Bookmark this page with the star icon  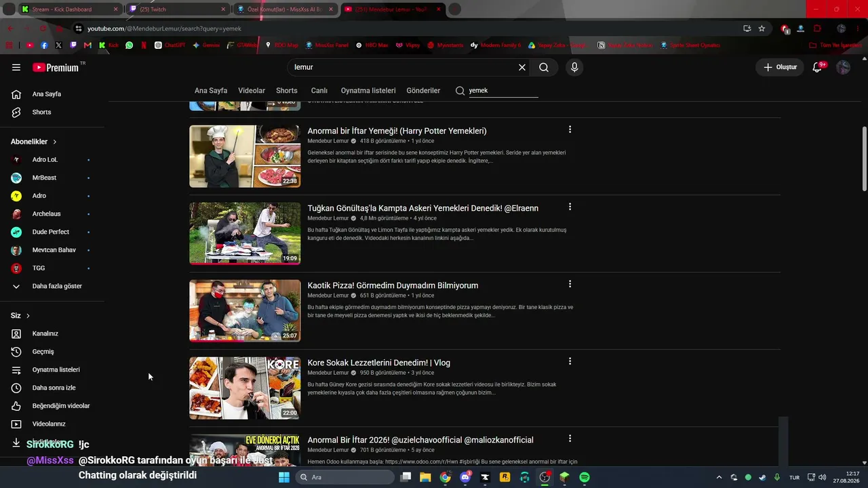(762, 28)
